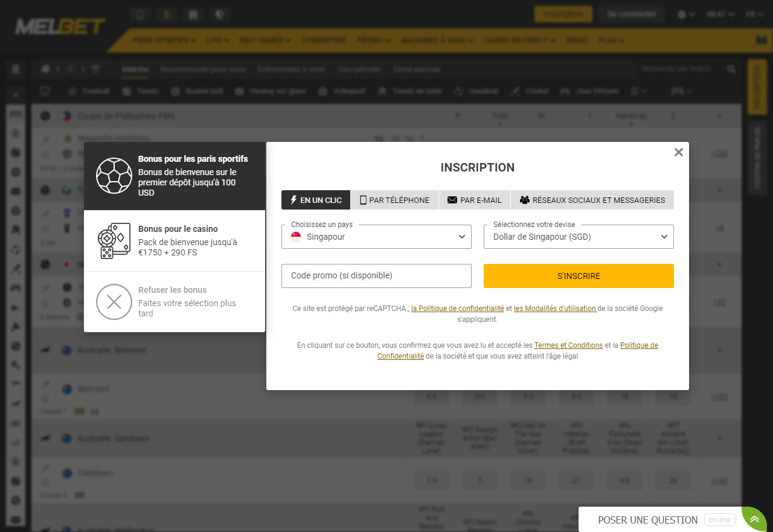Viewport: 773px width, 532px height.
Task: Click the yellow S'INSCRIRE button
Action: [579, 276]
